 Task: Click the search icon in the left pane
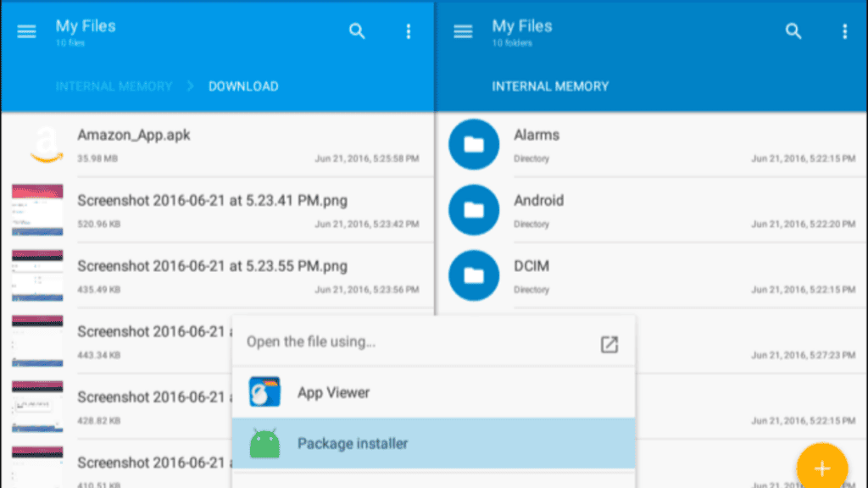point(357,31)
